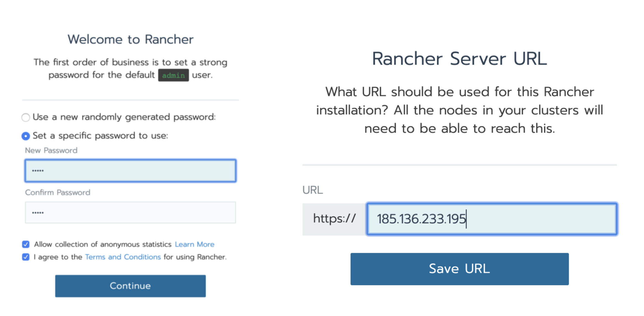Click the Rancher server URL input field
This screenshot has height=316, width=644.
pos(492,219)
